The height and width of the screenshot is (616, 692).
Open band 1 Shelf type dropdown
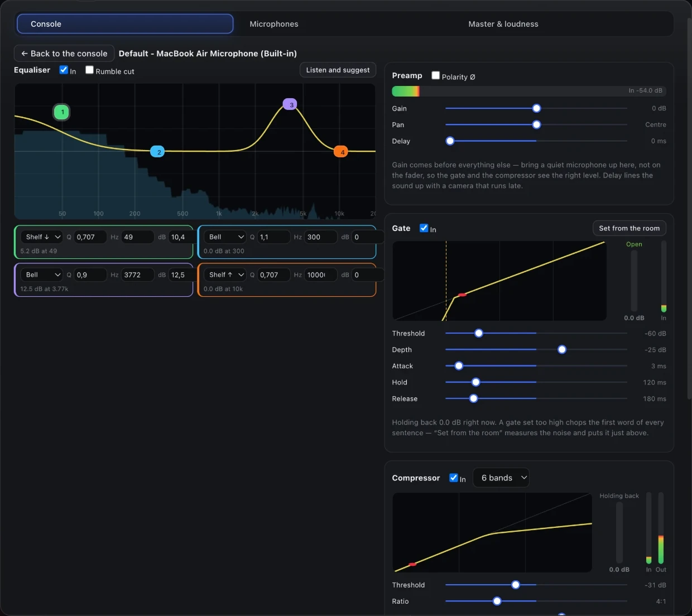coord(42,237)
